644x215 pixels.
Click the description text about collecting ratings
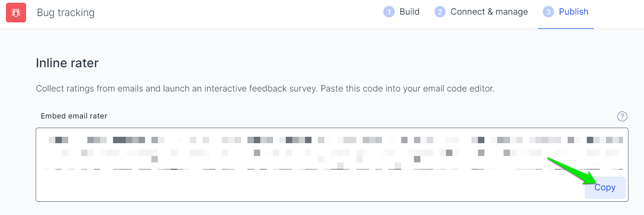point(265,89)
